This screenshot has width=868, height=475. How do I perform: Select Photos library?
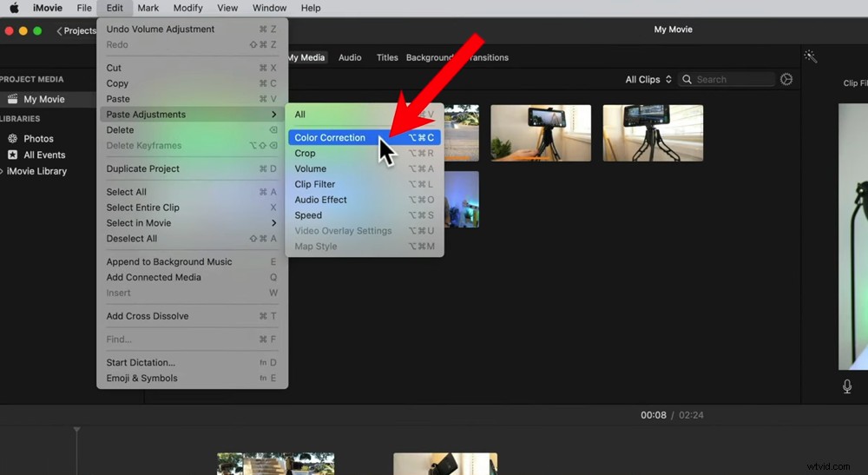coord(38,138)
